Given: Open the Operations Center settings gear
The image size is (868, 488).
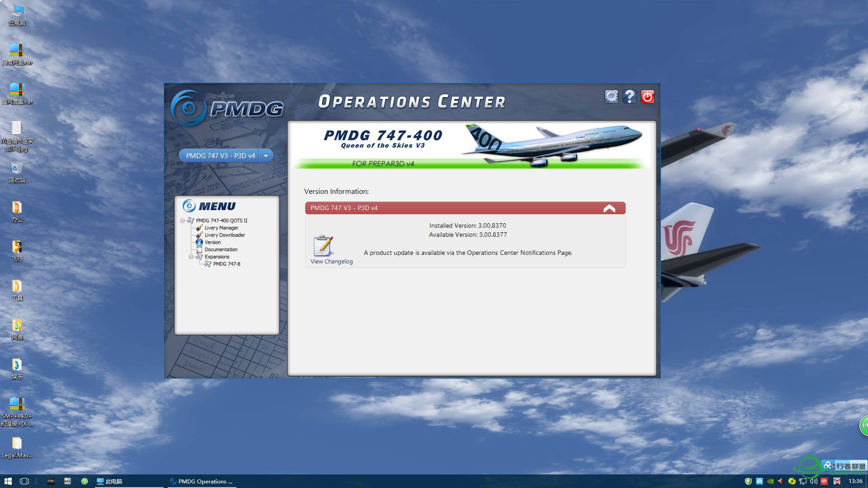Looking at the screenshot, I should 611,96.
